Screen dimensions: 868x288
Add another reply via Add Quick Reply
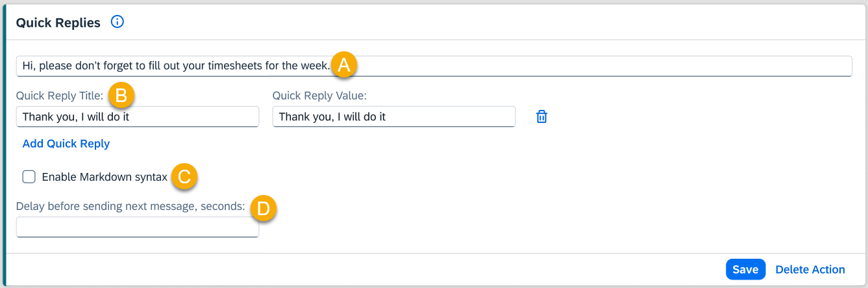[x=66, y=144]
